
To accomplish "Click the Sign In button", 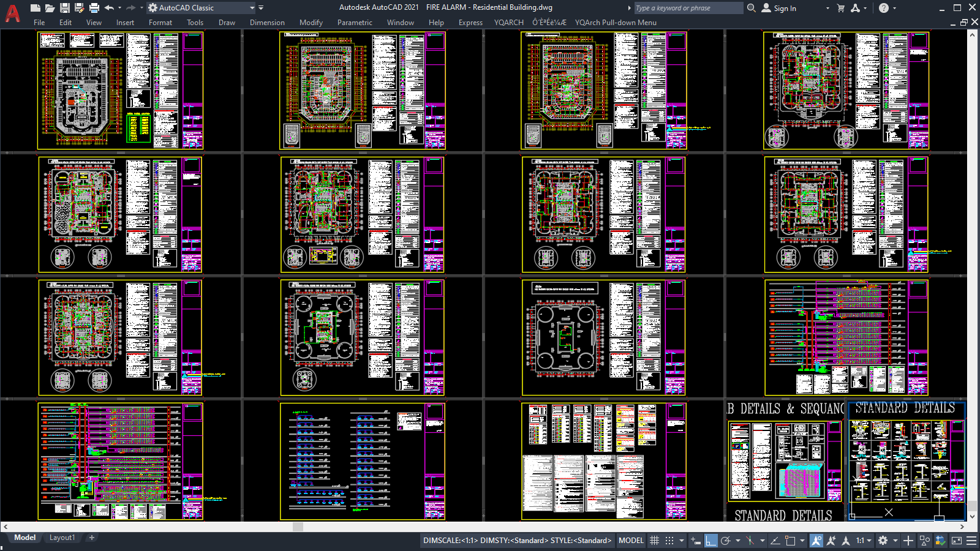I will [x=783, y=7].
